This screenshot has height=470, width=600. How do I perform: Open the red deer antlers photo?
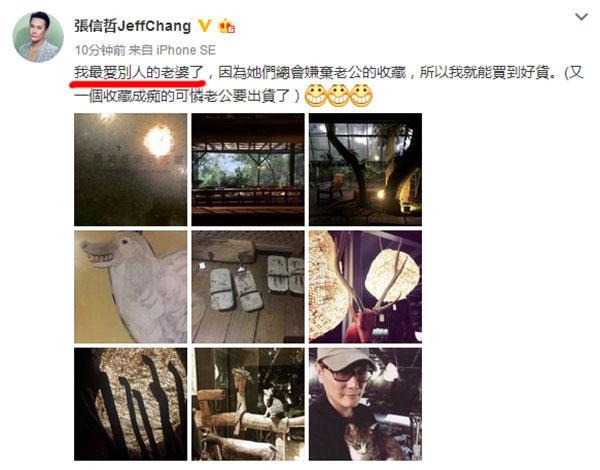[365, 287]
